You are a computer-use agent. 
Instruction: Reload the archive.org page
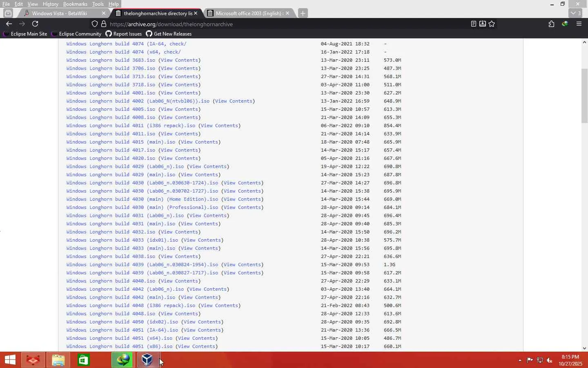pos(35,24)
